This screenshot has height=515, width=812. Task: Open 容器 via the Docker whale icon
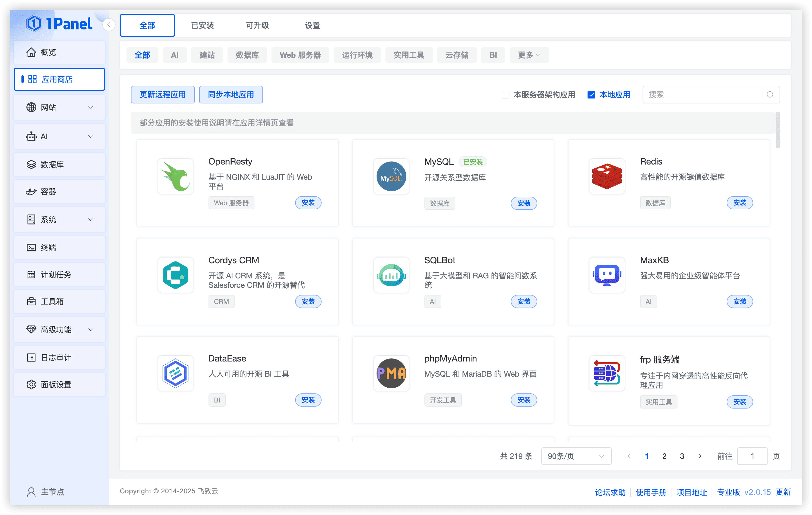31,191
